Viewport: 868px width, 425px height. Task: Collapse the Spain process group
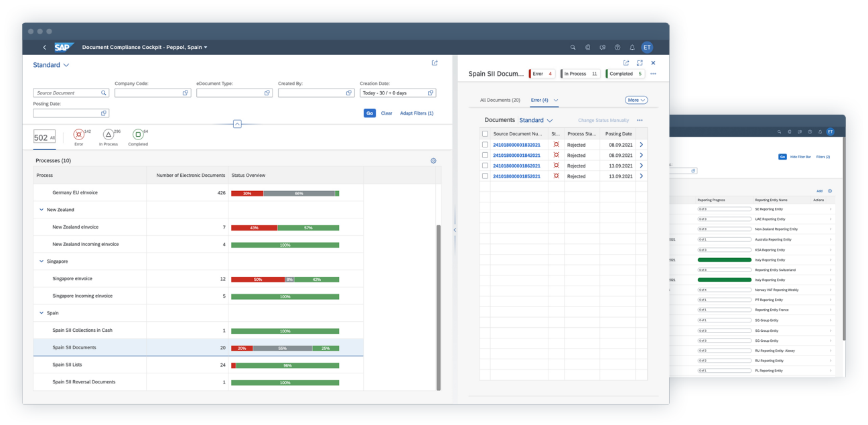point(41,313)
